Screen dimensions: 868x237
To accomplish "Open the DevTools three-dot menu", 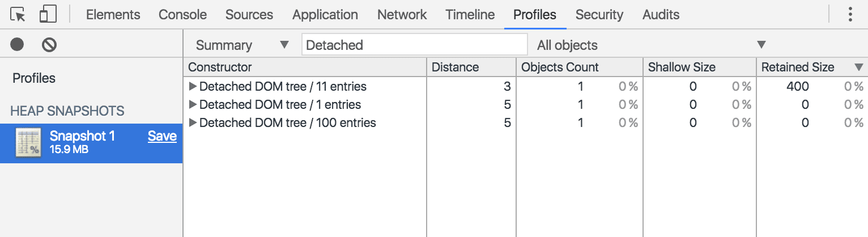I will (850, 15).
